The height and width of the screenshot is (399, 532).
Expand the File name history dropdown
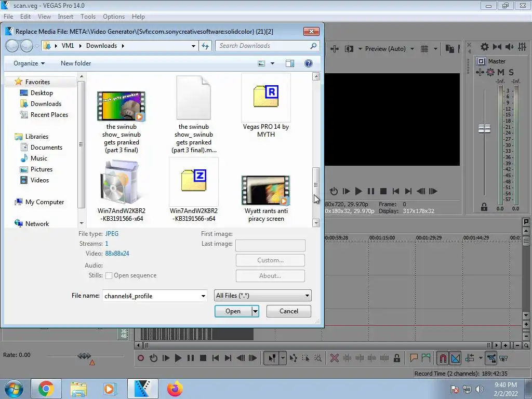tap(203, 296)
